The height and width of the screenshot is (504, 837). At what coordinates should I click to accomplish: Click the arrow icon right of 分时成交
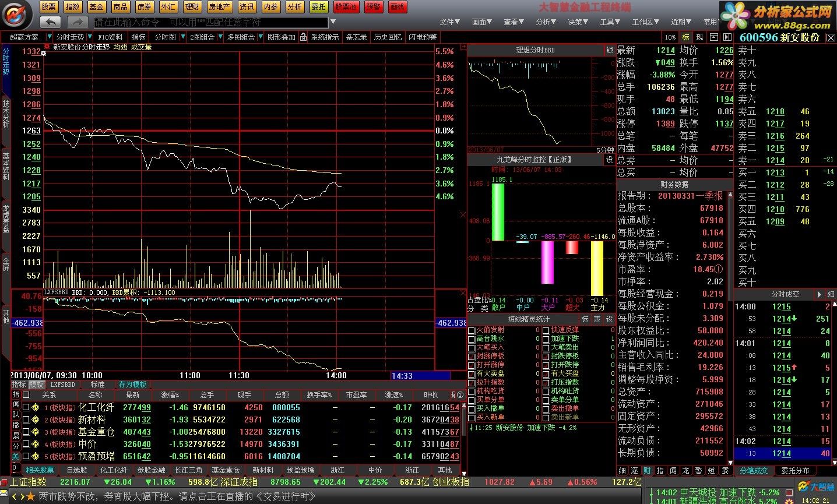pos(820,294)
